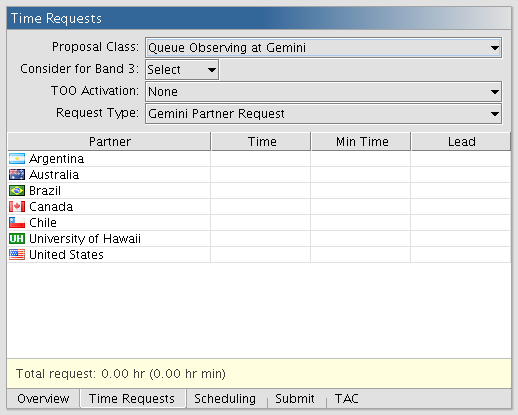Image resolution: width=518 pixels, height=415 pixels.
Task: Click the United States flag icon
Action: pos(17,255)
